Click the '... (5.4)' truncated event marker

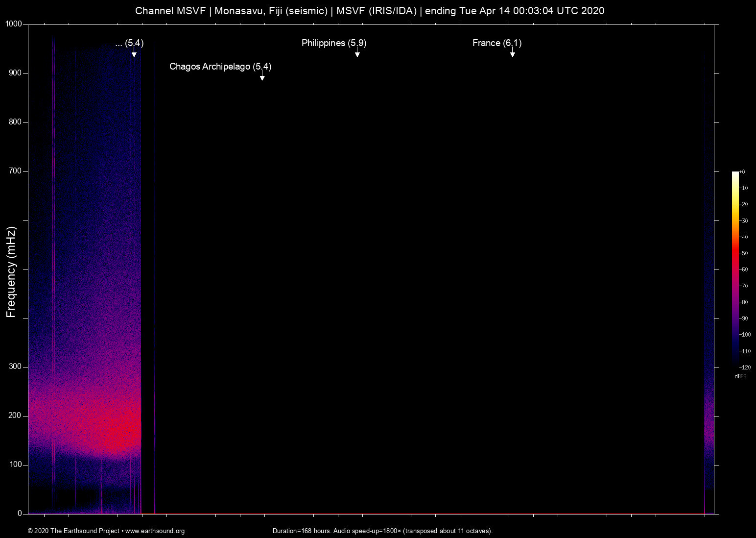tap(134, 54)
